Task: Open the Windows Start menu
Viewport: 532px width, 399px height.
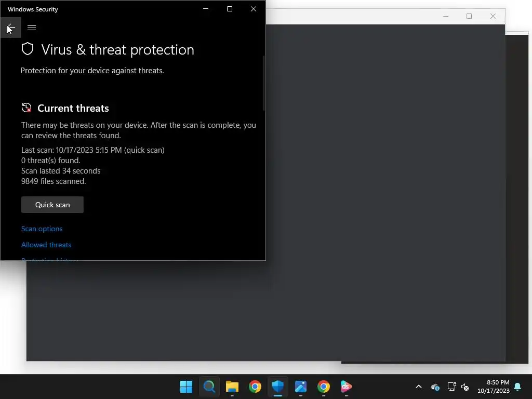Action: (x=186, y=387)
